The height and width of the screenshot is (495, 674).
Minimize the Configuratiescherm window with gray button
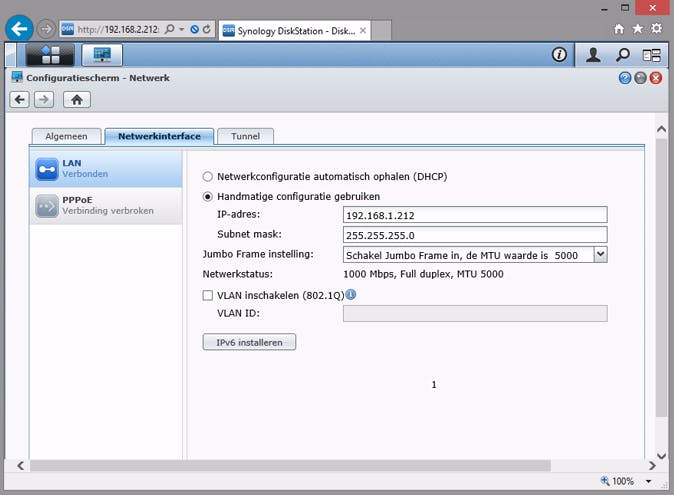coord(640,78)
